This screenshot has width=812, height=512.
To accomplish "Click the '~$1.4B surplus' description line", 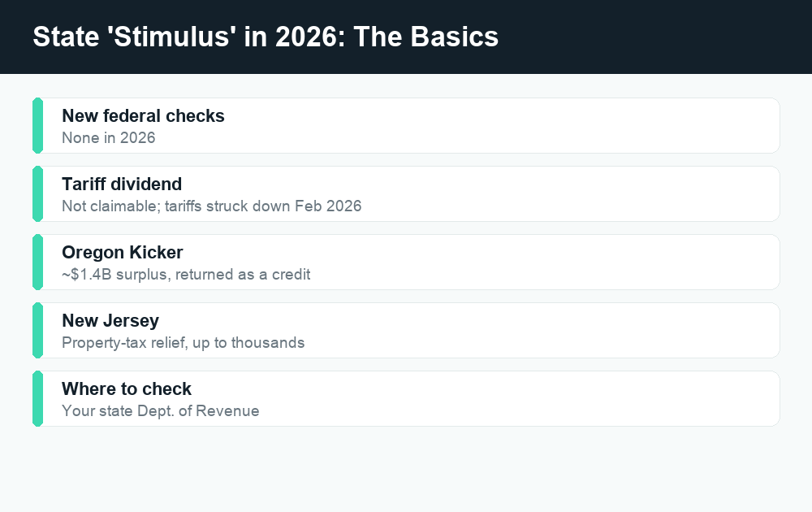I will [x=186, y=275].
